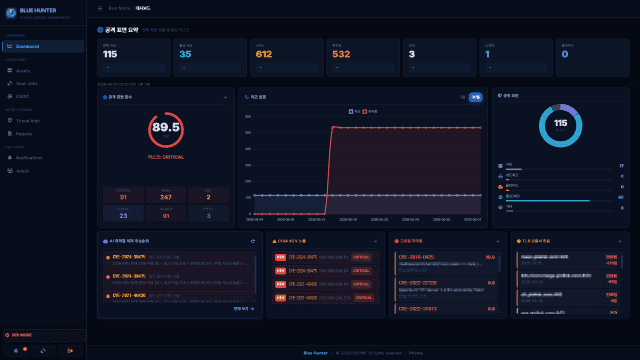The width and height of the screenshot is (640, 360).
Task: Click the Admin users icon
Action: point(9,171)
